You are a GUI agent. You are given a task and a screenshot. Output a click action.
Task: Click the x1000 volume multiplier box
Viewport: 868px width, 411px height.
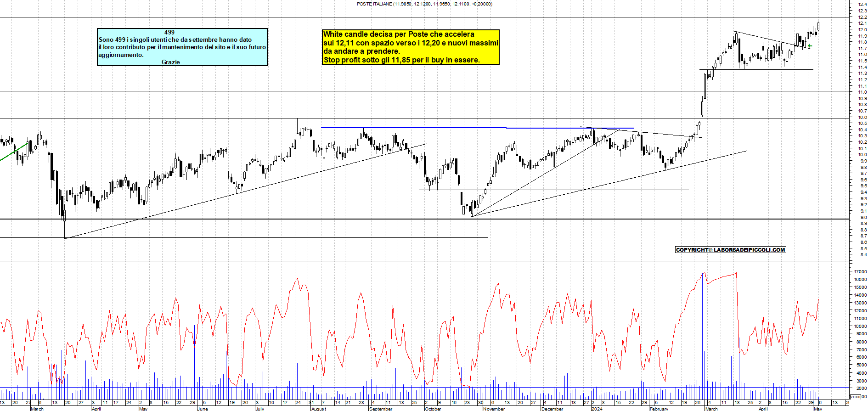click(x=856, y=397)
